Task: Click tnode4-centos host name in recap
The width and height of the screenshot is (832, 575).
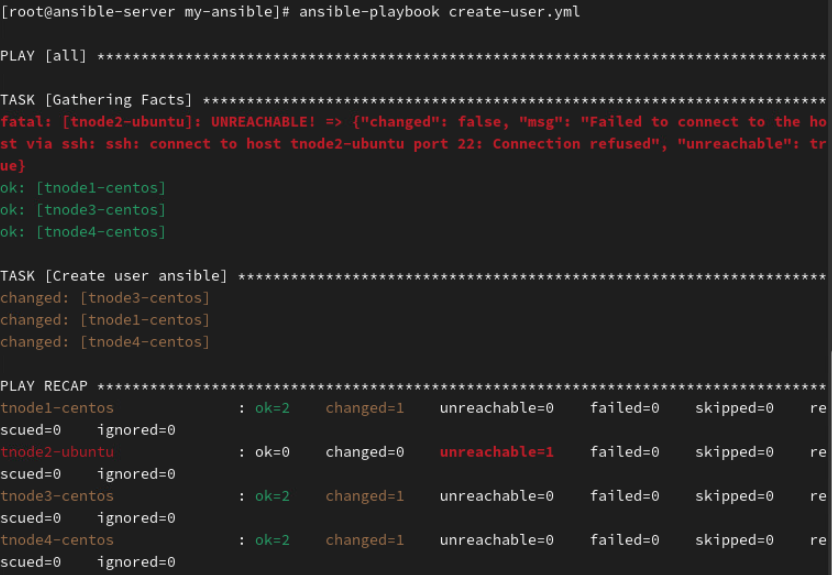Action: tap(57, 540)
